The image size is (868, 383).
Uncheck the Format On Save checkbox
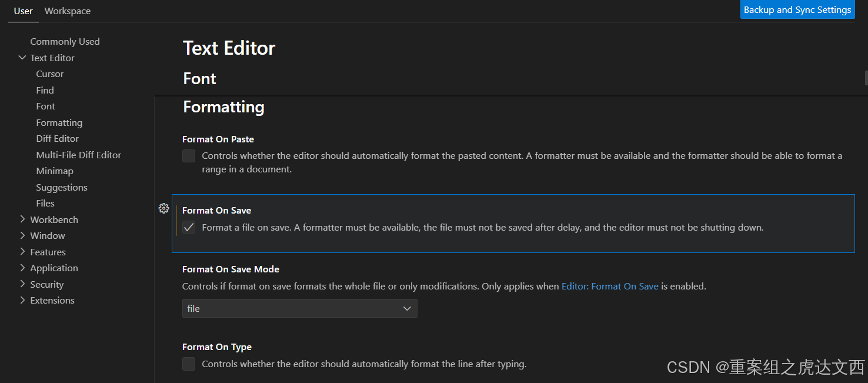[x=189, y=228]
